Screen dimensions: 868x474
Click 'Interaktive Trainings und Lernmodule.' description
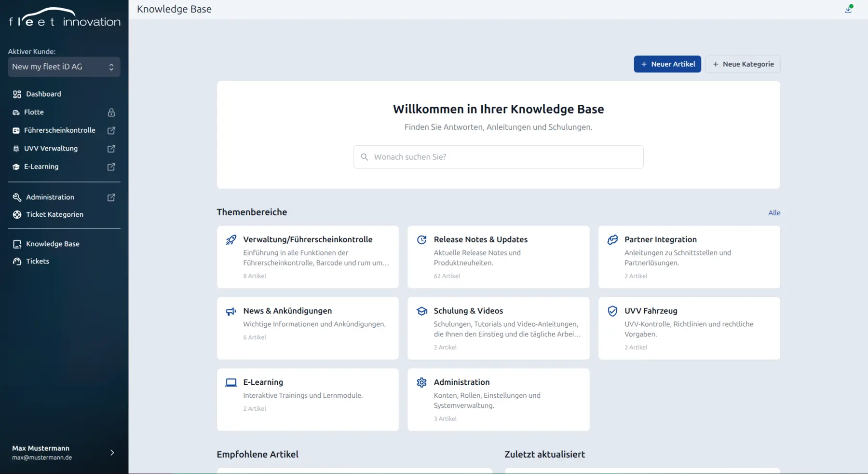[x=303, y=395]
